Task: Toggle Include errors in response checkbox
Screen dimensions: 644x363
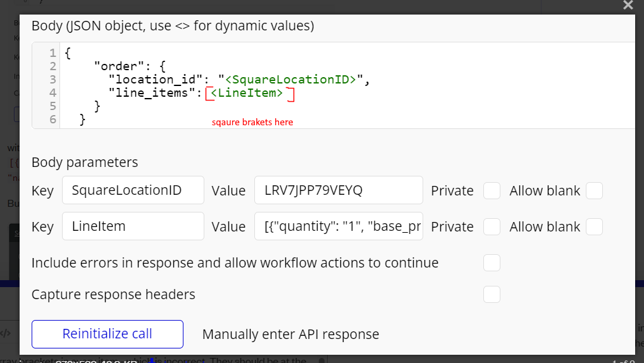Action: 492,262
